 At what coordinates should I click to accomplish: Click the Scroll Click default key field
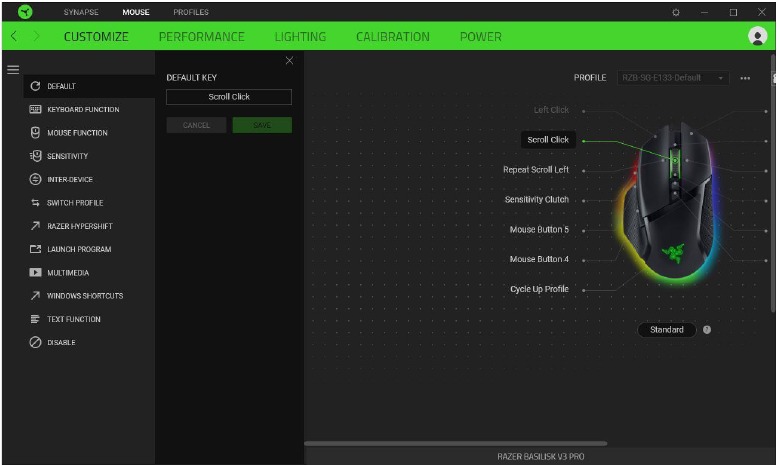tap(229, 97)
